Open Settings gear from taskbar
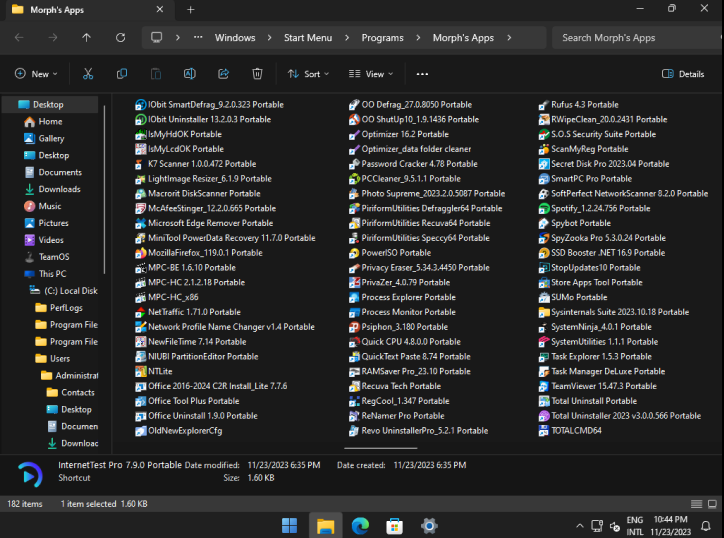Viewport: 724px width, 538px height. coord(429,526)
